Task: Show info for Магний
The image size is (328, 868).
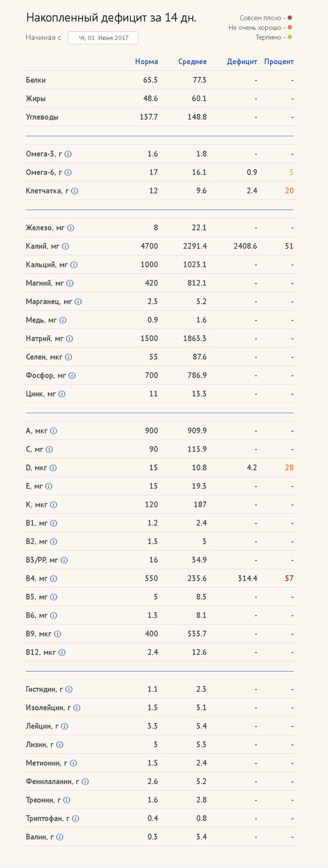Action: coord(69,283)
